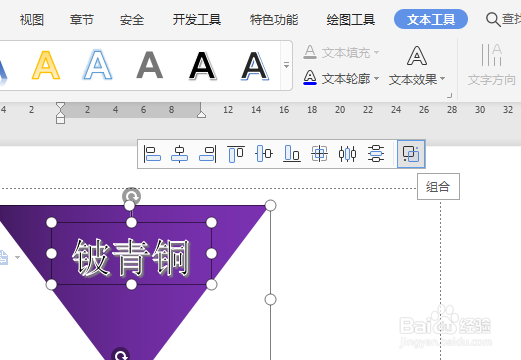Select the black shadowed A text style
The height and width of the screenshot is (360, 521).
[x=203, y=65]
